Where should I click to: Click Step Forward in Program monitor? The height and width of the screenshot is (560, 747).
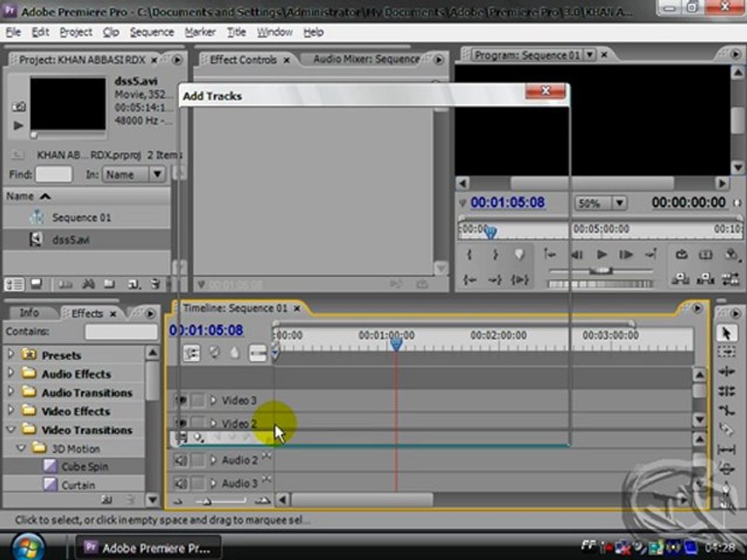pyautogui.click(x=626, y=255)
